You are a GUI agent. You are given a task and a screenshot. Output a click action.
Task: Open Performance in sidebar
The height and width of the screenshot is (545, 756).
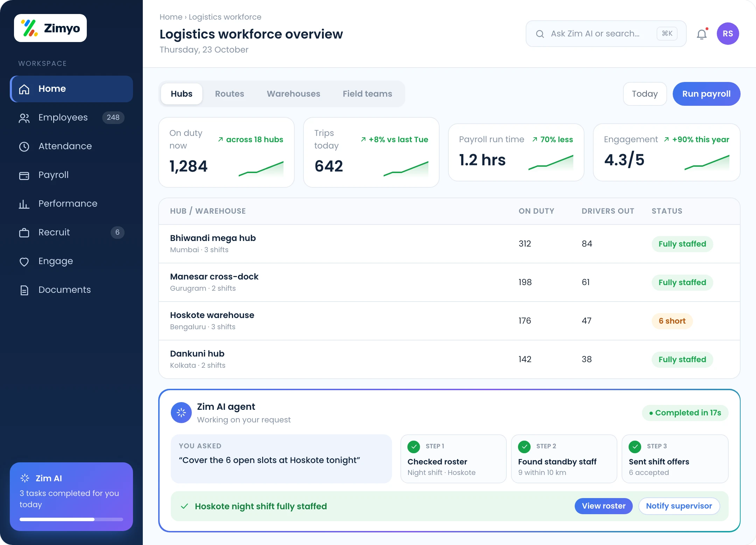(x=71, y=204)
